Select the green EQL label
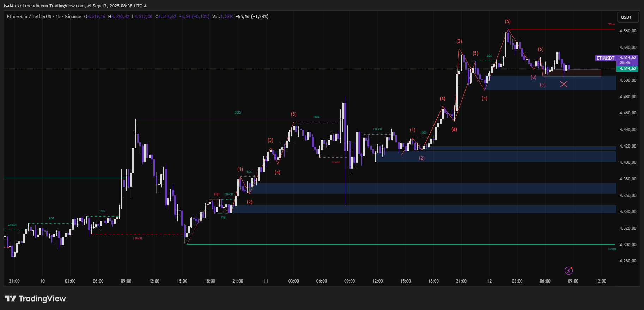Image resolution: width=644 pixels, height=310 pixels. tap(224, 217)
